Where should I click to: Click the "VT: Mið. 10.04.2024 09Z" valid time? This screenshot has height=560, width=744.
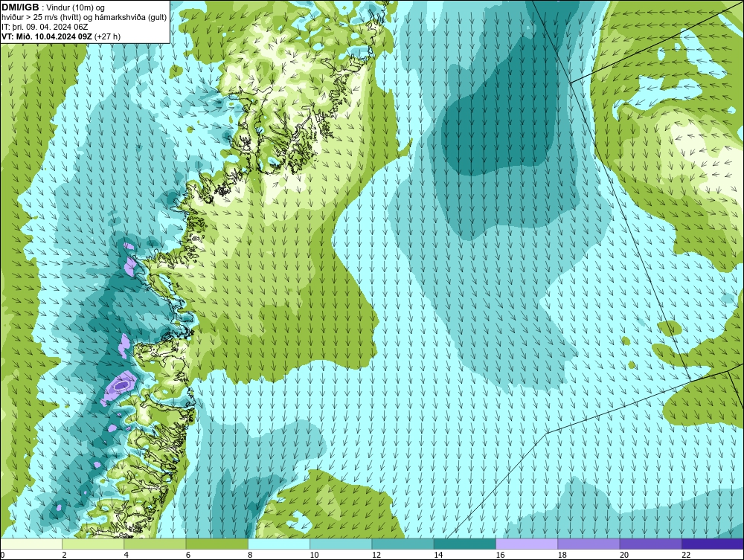pyautogui.click(x=47, y=36)
